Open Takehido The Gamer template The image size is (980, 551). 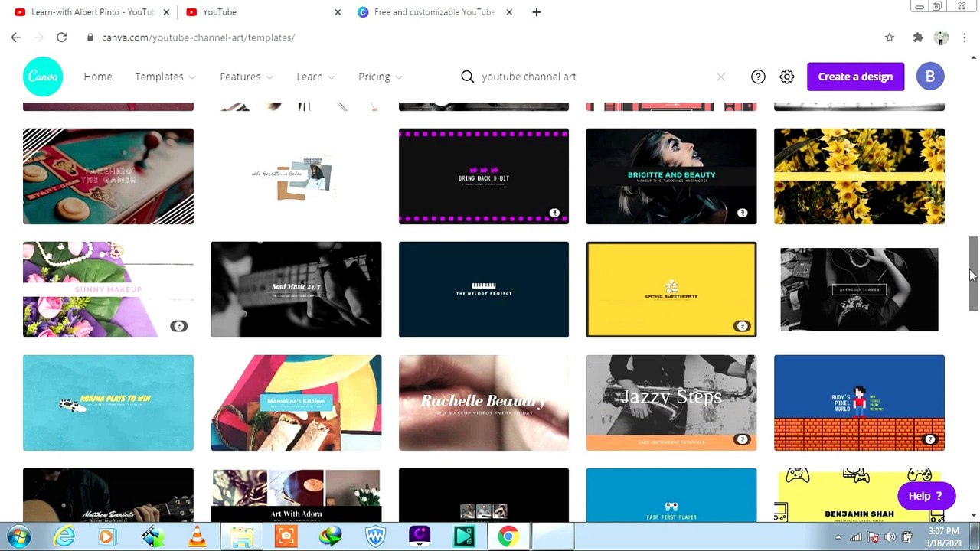tap(108, 176)
